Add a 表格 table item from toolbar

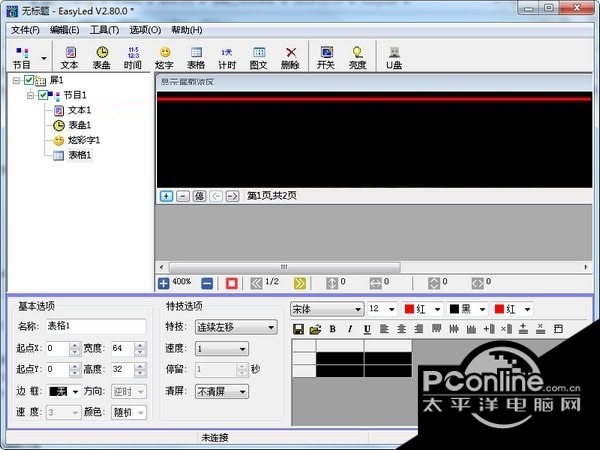click(196, 57)
